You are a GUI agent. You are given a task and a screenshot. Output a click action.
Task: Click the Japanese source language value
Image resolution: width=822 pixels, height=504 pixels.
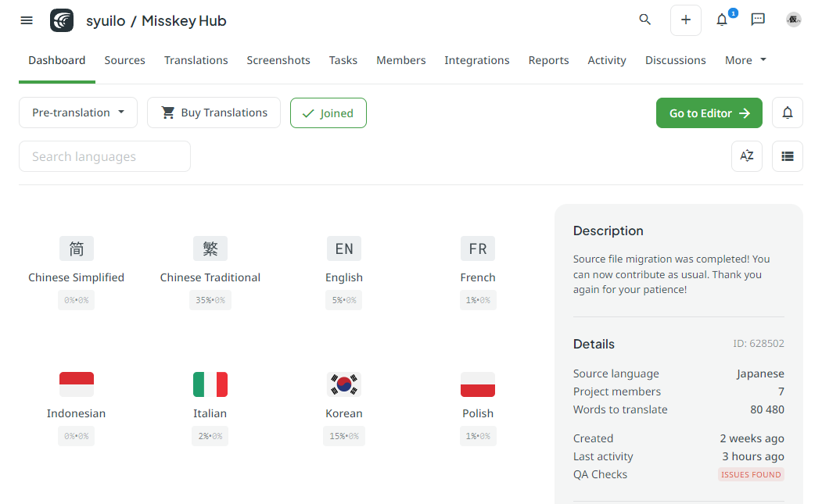click(760, 374)
